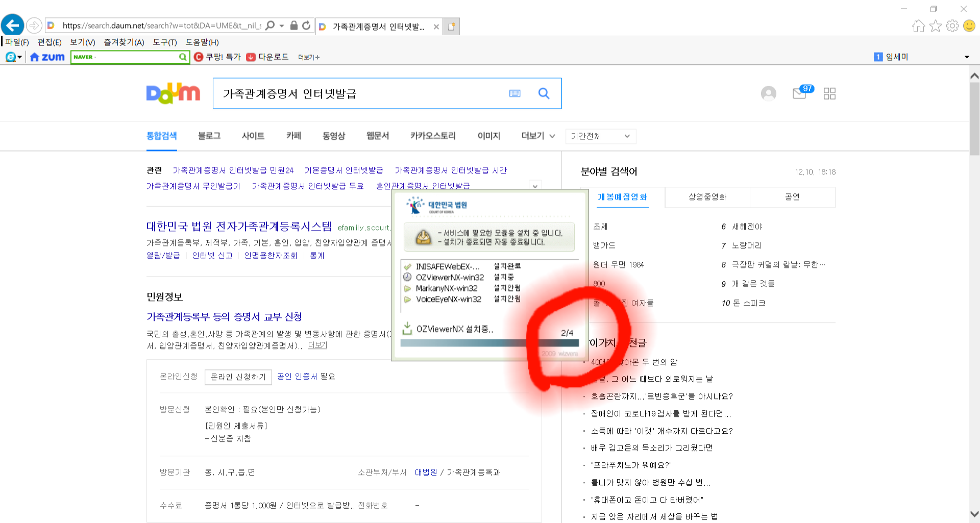This screenshot has height=523, width=980.
Task: Open browser settings gear icon
Action: tap(952, 26)
